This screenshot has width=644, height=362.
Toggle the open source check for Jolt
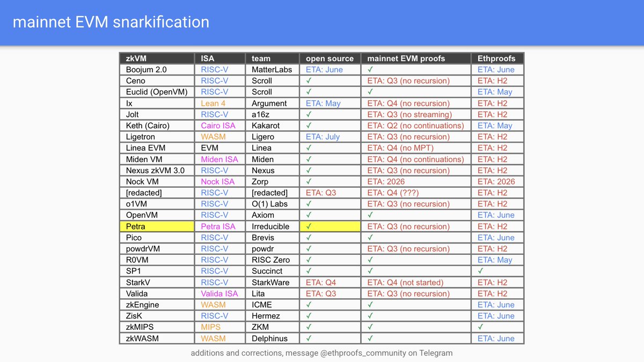pyautogui.click(x=308, y=114)
